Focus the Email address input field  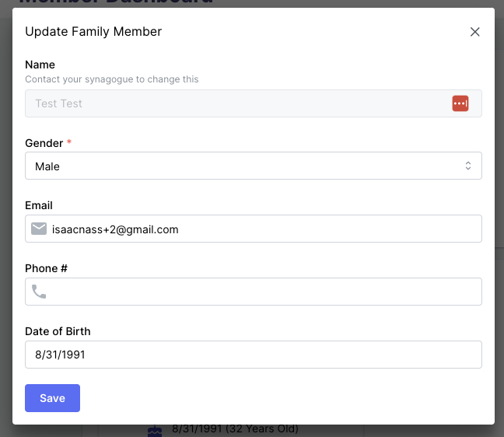coord(257,229)
